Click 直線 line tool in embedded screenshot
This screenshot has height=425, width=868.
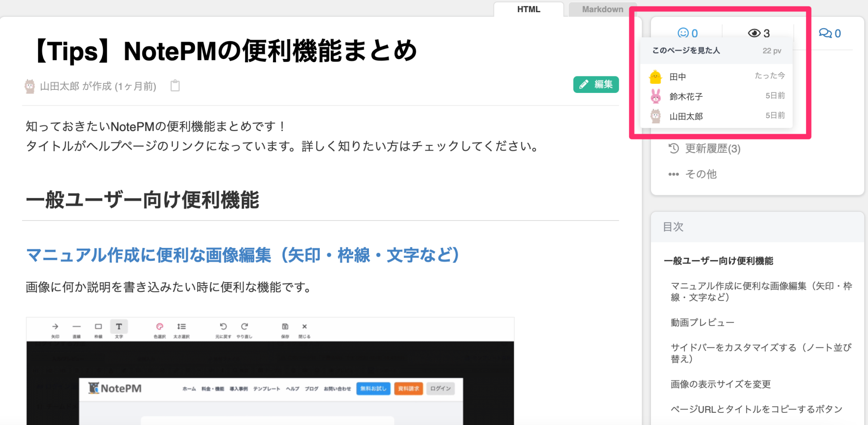76,330
